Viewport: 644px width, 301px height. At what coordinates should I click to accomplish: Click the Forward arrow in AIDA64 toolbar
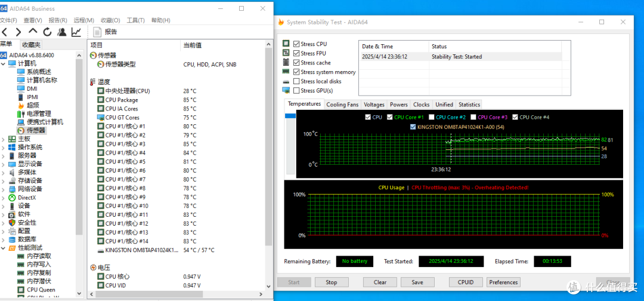[x=18, y=32]
